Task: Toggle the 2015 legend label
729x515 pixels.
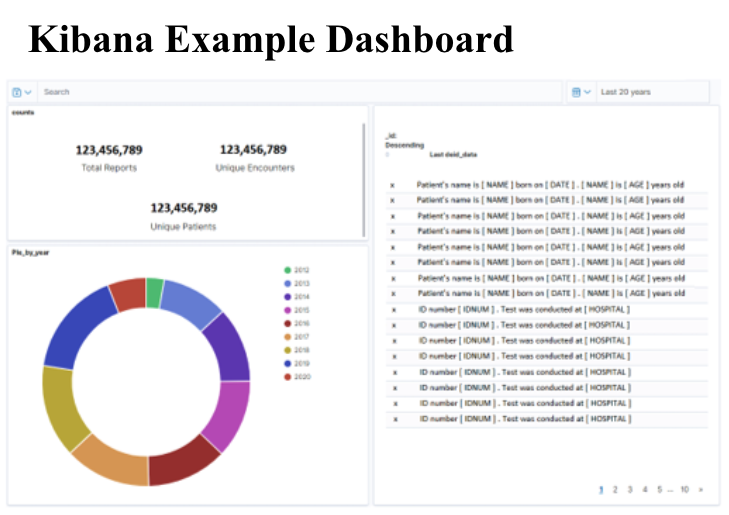Action: [x=302, y=310]
